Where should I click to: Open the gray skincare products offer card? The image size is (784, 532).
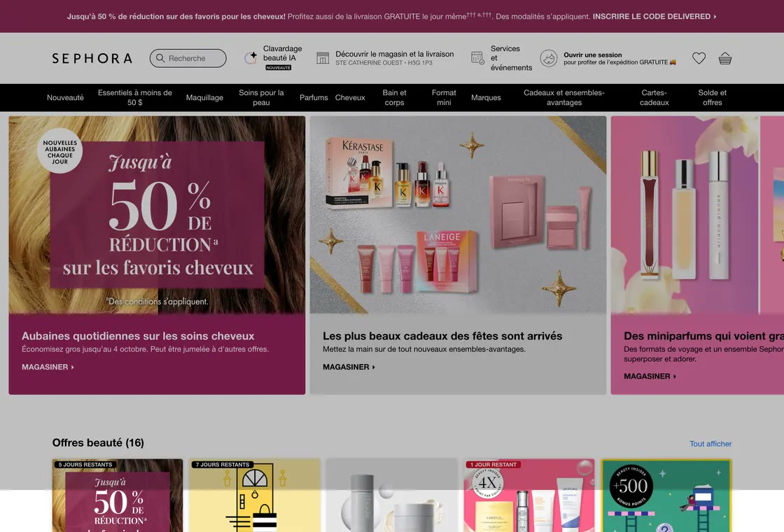coord(392,496)
